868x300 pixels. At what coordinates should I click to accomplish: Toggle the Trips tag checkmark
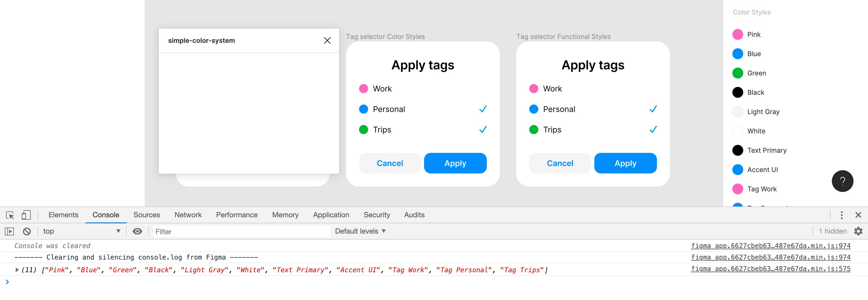pos(483,129)
